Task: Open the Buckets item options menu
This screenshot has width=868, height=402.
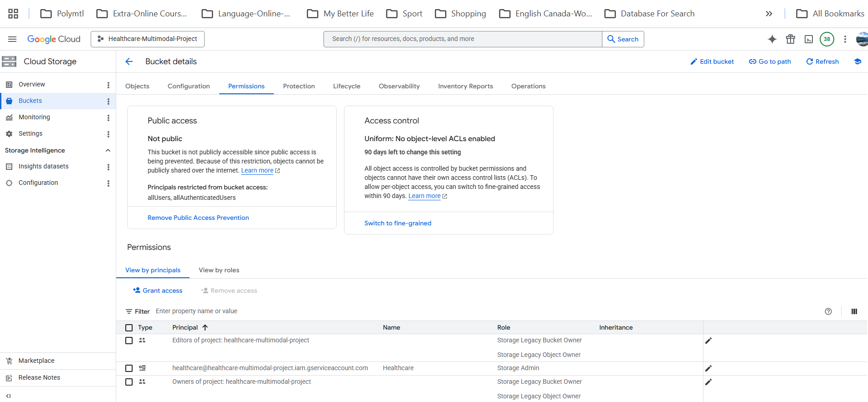Action: coord(108,101)
